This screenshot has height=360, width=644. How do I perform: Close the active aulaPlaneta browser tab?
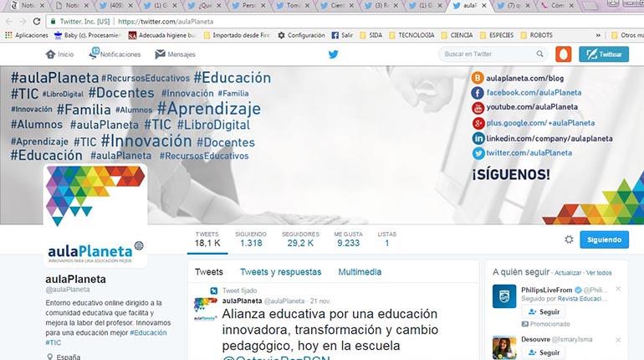point(484,6)
